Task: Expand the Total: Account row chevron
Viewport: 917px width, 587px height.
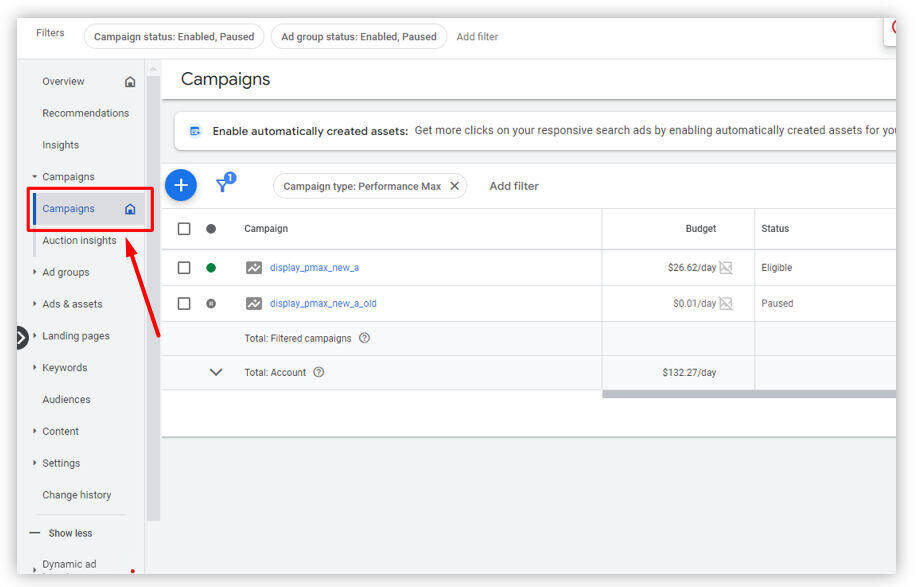Action: (216, 372)
